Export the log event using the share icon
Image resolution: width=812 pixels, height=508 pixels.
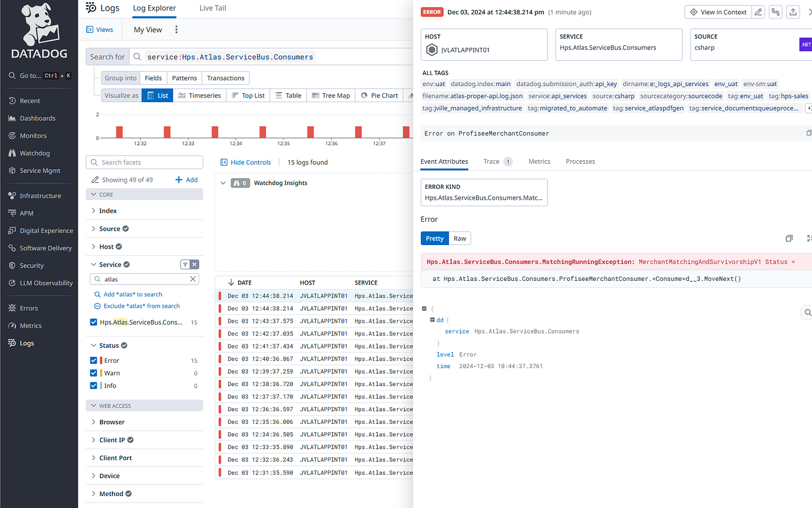(793, 11)
